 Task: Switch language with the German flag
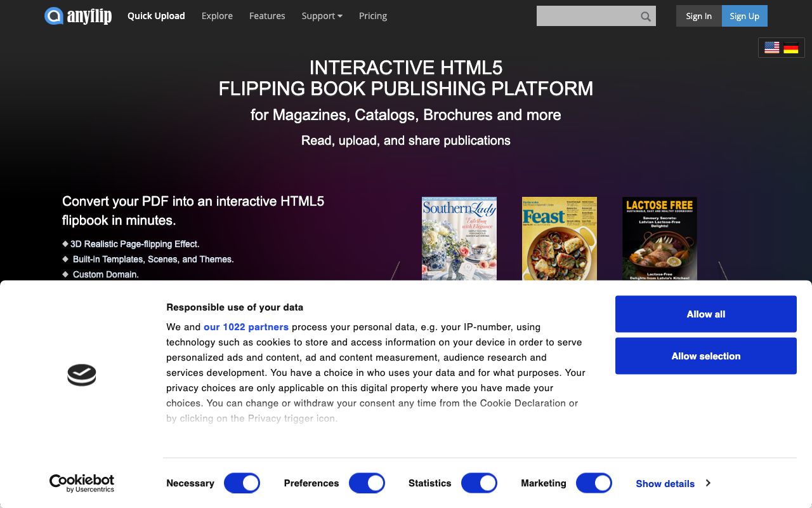[791, 48]
